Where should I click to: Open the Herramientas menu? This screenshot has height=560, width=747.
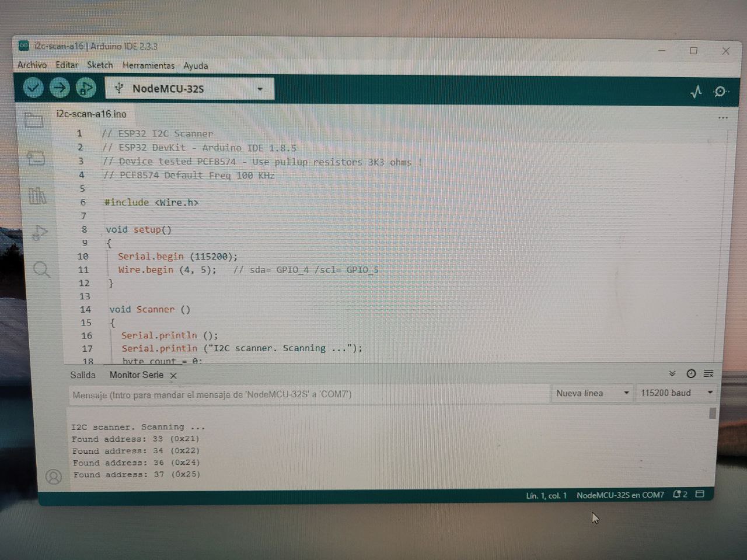(x=148, y=65)
